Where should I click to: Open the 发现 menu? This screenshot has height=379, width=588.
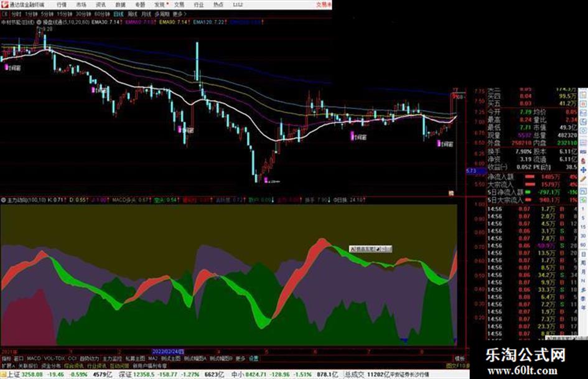[159, 5]
